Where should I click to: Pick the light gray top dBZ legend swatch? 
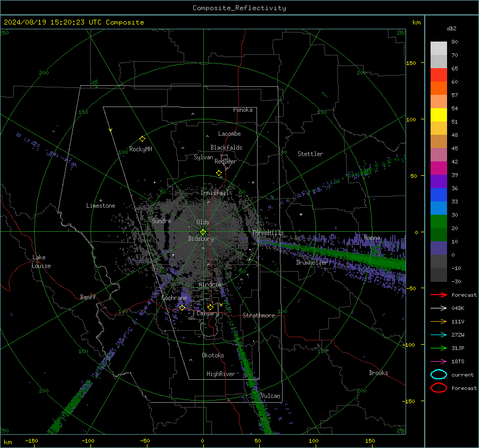[439, 48]
